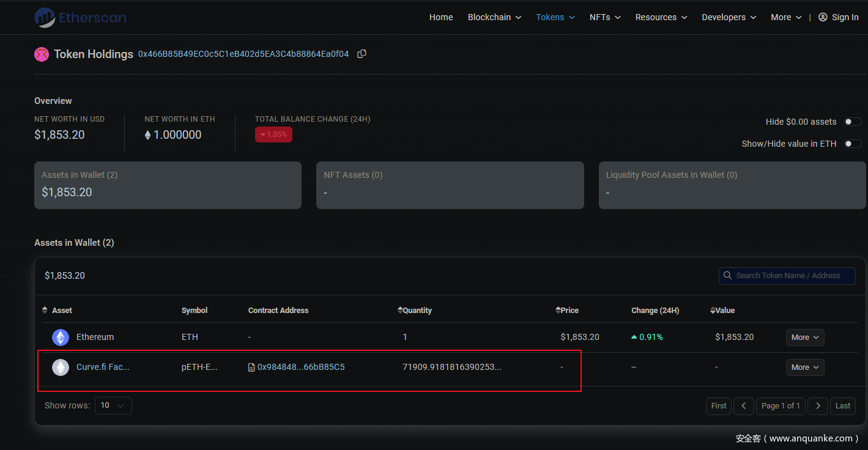
Task: Click the First page button
Action: pyautogui.click(x=719, y=406)
